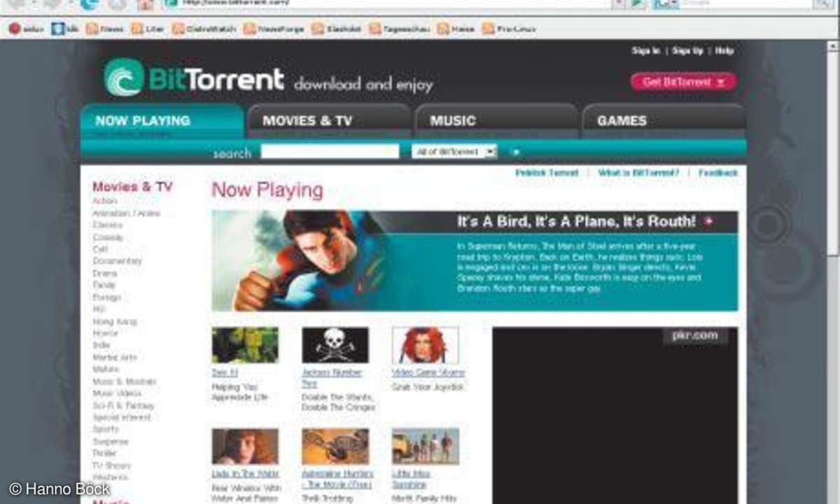Focus the site search input field
Image resolution: width=840 pixels, height=504 pixels.
point(330,151)
